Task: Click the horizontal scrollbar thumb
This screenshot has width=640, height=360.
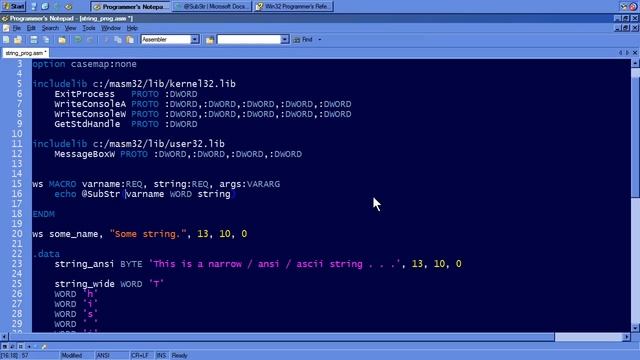Action: click(x=282, y=337)
